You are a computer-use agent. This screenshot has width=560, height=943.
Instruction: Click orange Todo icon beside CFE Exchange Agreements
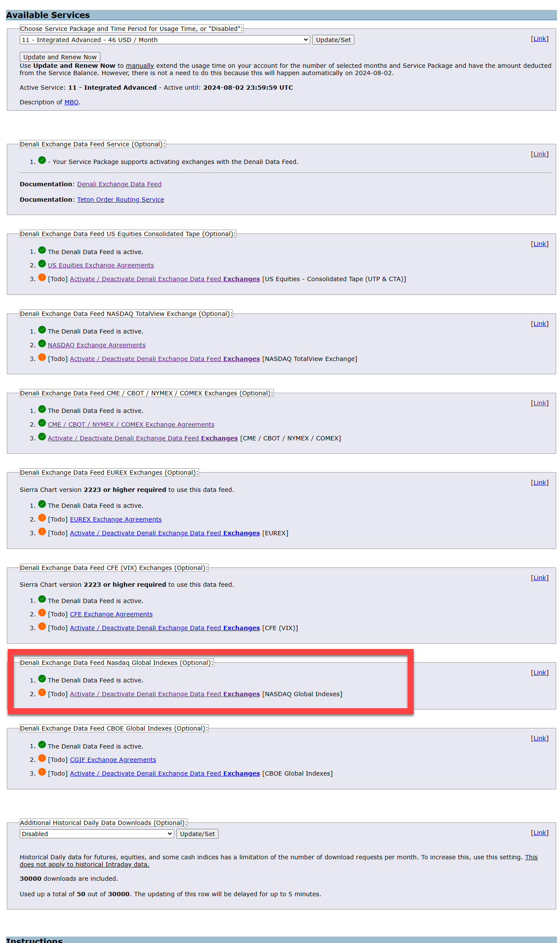[42, 612]
